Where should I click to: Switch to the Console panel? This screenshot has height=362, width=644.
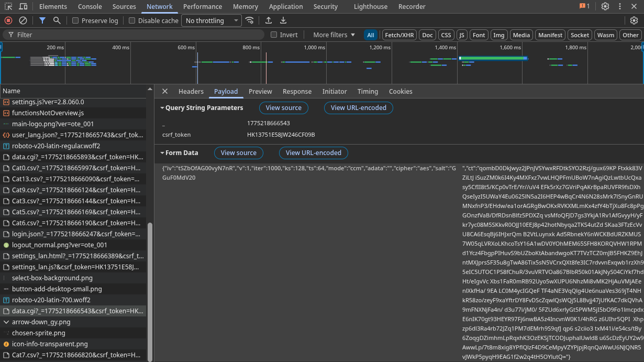pyautogui.click(x=90, y=6)
